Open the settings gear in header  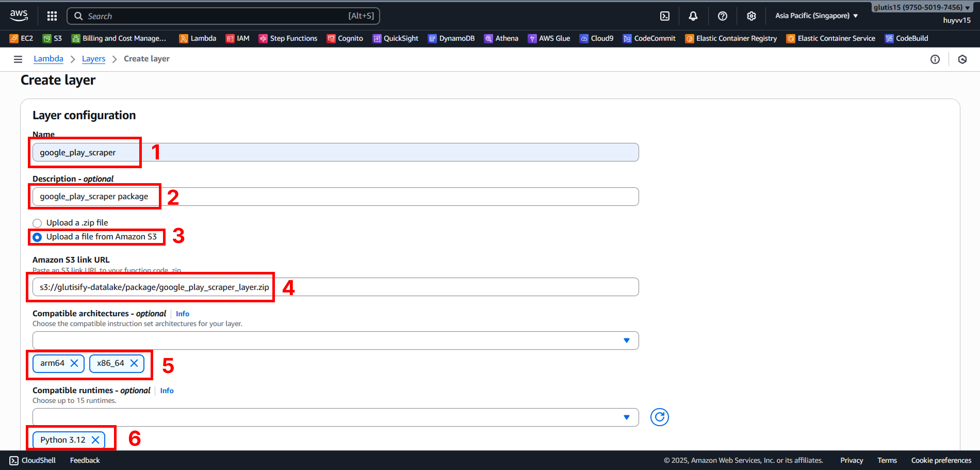click(751, 16)
